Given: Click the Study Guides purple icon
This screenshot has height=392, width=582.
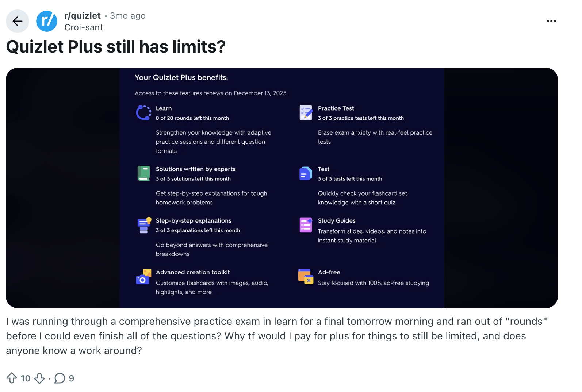Looking at the screenshot, I should [x=306, y=225].
